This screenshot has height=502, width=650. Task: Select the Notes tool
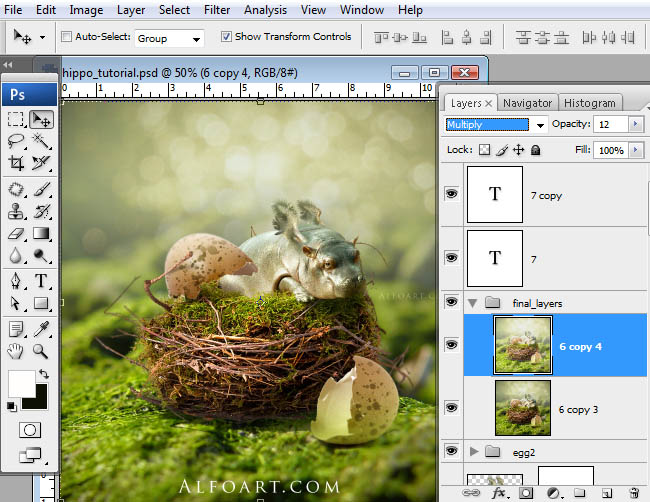click(x=16, y=330)
